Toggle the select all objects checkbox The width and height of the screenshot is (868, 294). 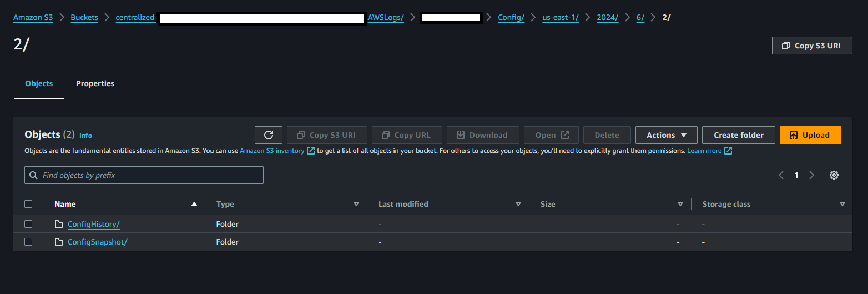tap(28, 204)
